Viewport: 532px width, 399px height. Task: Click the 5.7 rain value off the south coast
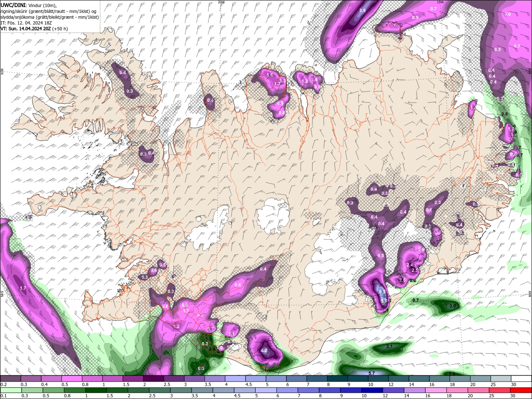point(372,373)
